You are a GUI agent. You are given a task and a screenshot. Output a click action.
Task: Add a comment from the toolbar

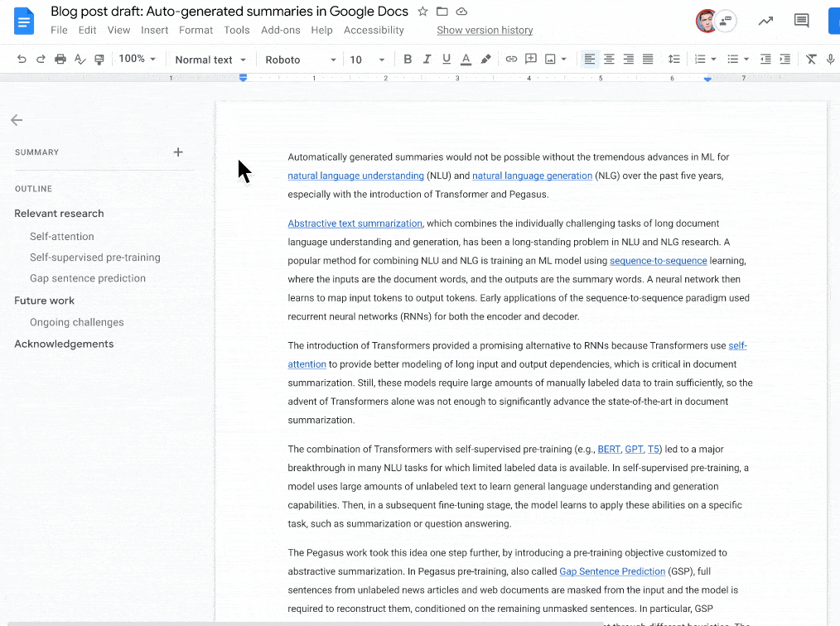click(529, 59)
